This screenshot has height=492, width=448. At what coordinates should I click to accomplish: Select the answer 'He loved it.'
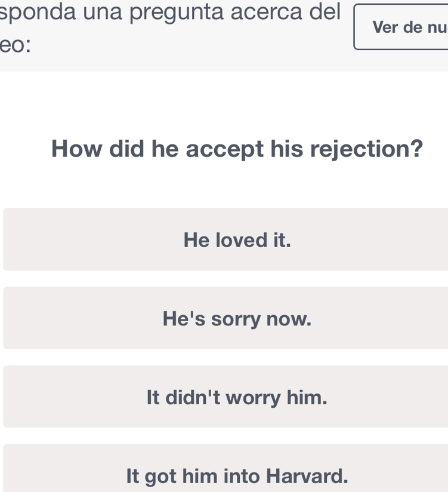[237, 239]
